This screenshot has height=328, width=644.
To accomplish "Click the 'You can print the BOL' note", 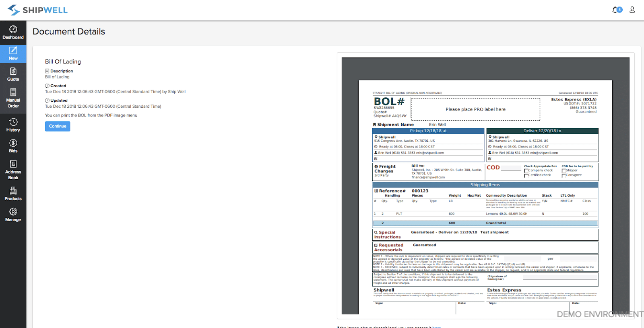I will click(x=91, y=115).
